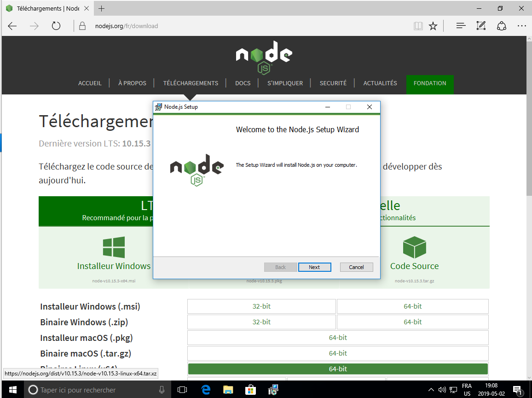Refresh the page in the Edge browser

(56, 26)
